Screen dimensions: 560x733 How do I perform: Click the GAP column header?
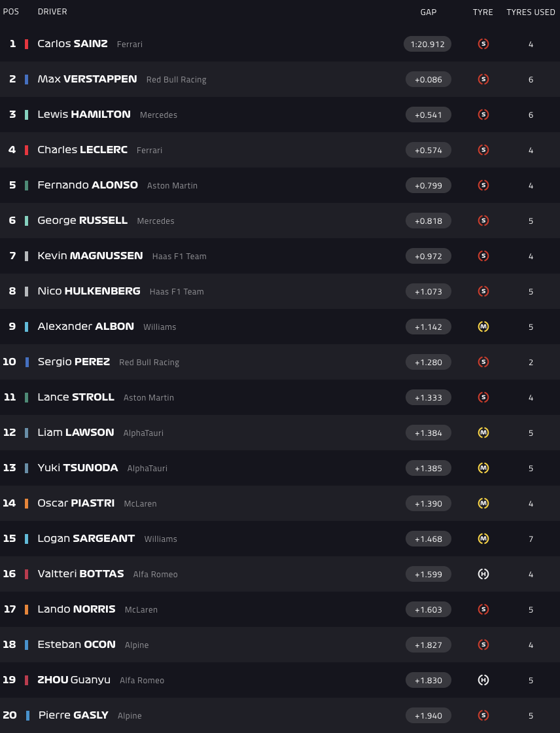coord(429,12)
